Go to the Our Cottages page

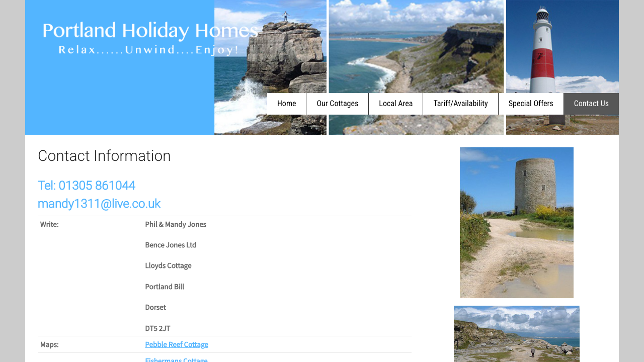[x=338, y=104]
